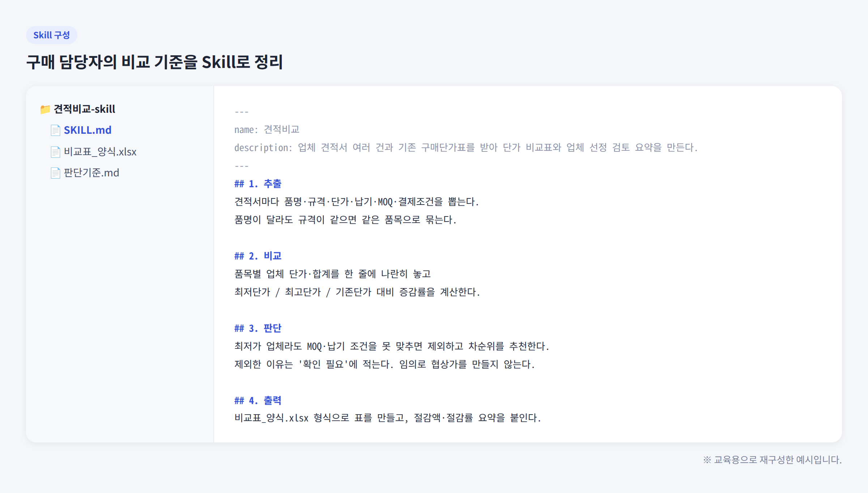
Task: Click the name: 견적비교 line
Action: coord(267,129)
